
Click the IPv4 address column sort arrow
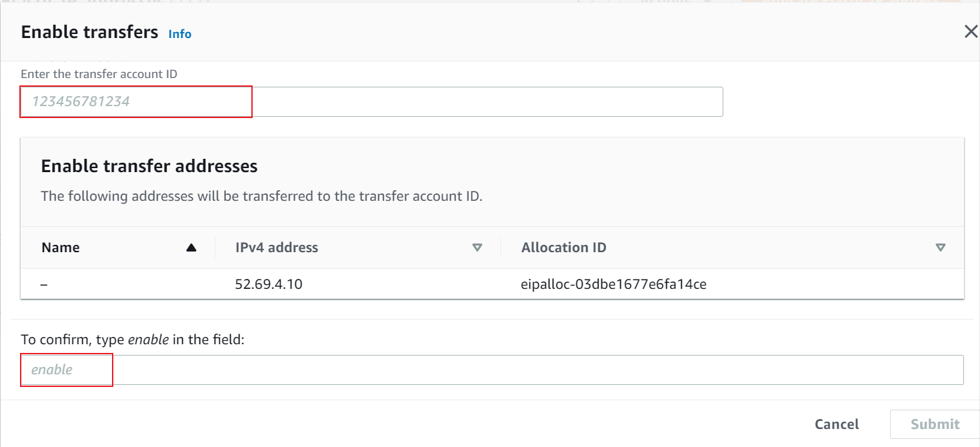477,248
